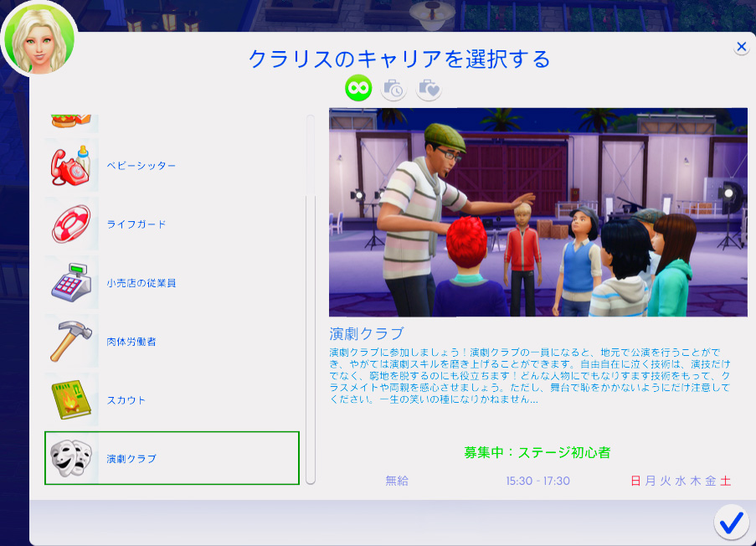Confirm selection with the blue checkmark button

coord(731,523)
